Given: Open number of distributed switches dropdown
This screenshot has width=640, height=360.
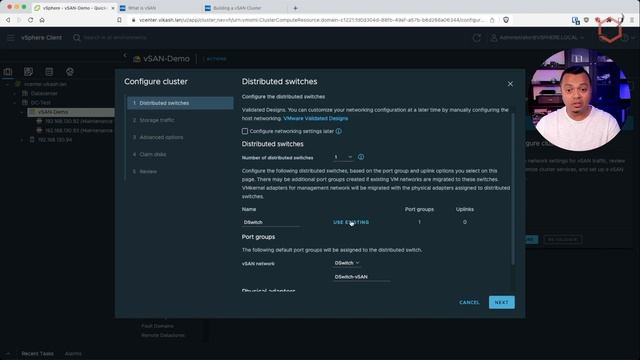Looking at the screenshot, I should 343,157.
